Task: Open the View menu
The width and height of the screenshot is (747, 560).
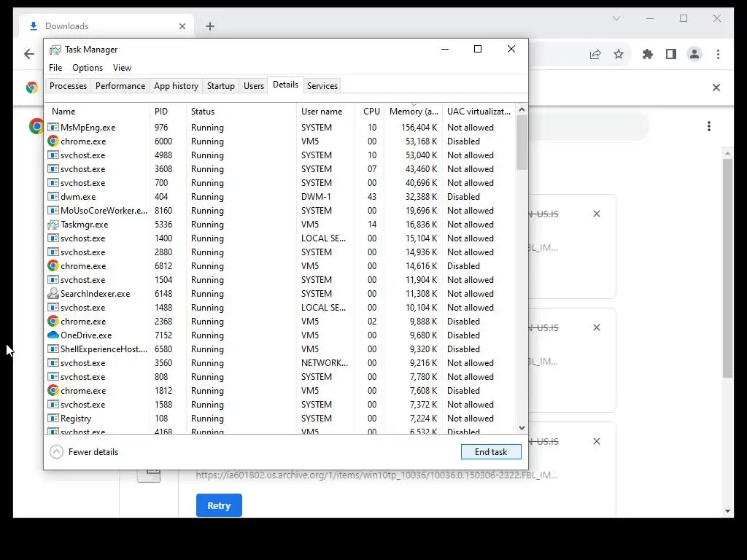Action: point(122,68)
